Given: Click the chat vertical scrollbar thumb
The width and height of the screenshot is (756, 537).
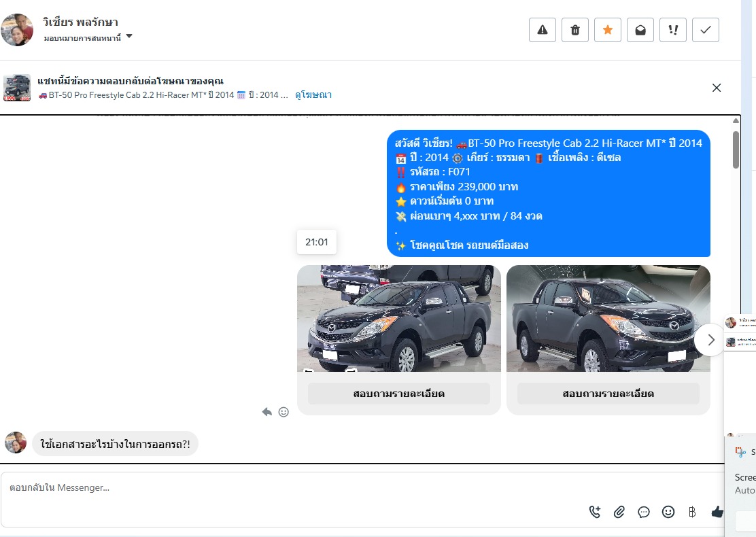Looking at the screenshot, I should click(x=736, y=150).
